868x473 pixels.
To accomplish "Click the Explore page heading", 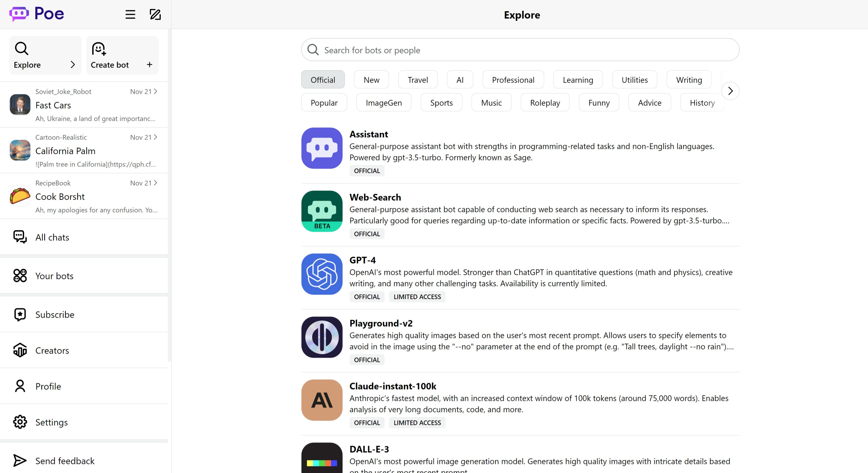I will (x=522, y=15).
